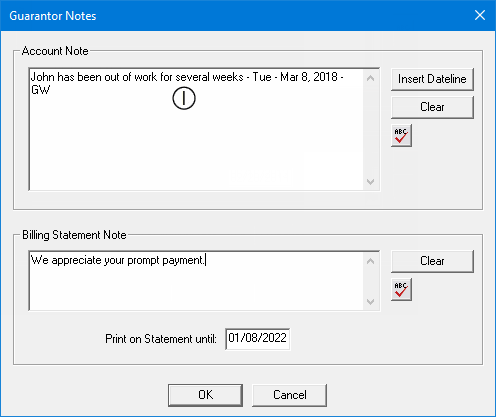Image resolution: width=496 pixels, height=417 pixels.
Task: Click Billing Statement Note scroll down arrow
Action: click(x=370, y=302)
